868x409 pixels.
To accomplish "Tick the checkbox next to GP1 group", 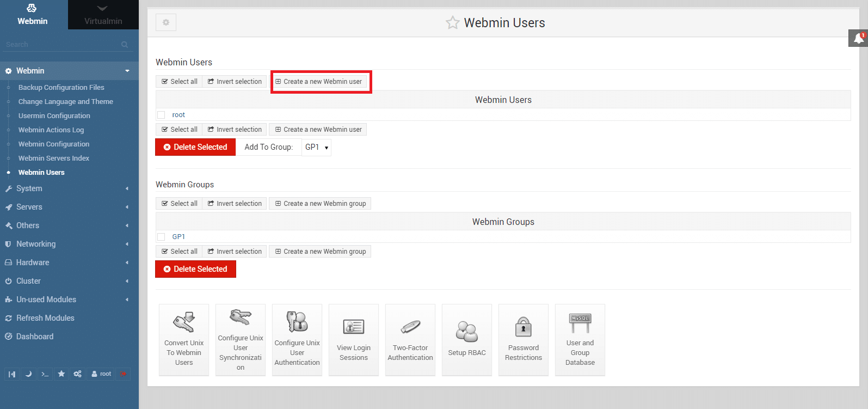I will [161, 237].
